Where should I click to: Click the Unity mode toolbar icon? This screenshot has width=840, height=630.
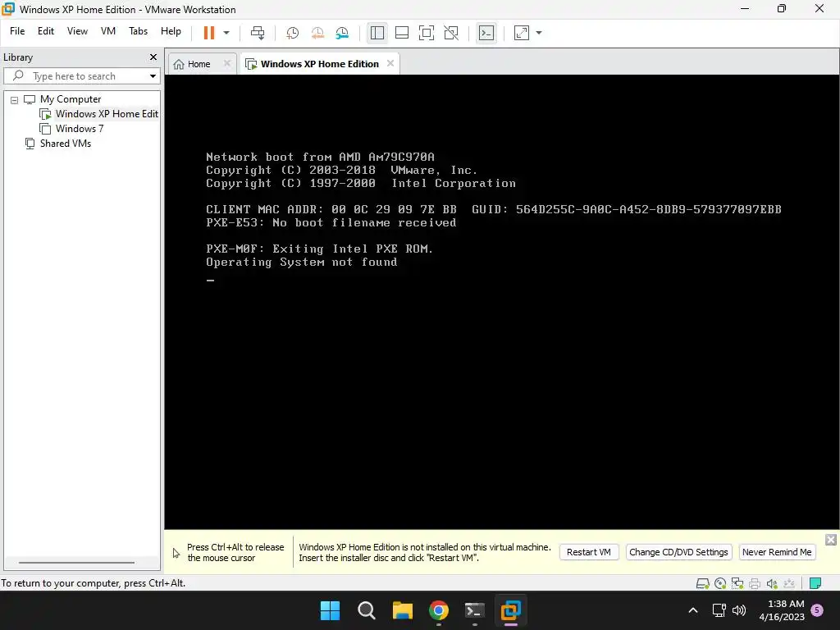tap(451, 33)
